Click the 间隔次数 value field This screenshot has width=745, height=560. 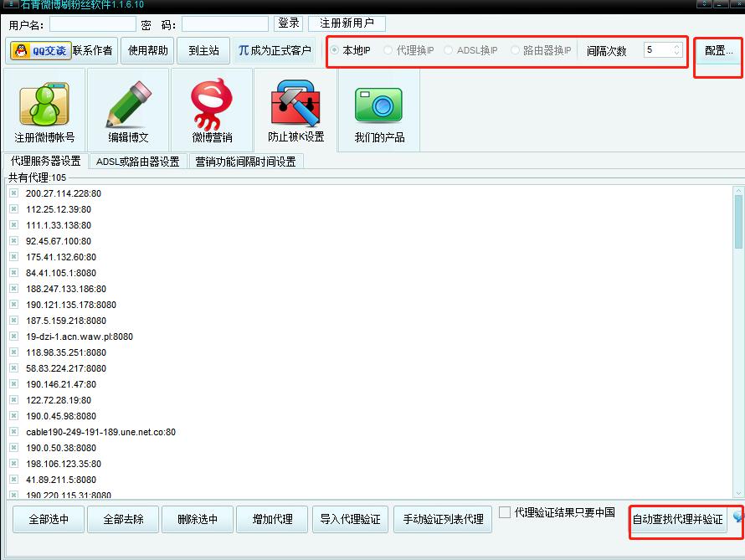pyautogui.click(x=658, y=50)
